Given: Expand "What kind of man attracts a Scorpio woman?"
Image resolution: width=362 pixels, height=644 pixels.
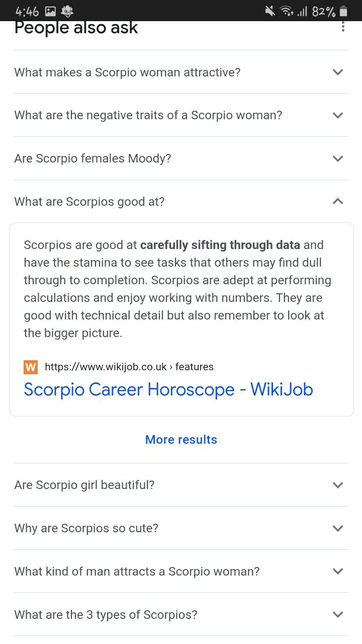Looking at the screenshot, I should pyautogui.click(x=181, y=572).
